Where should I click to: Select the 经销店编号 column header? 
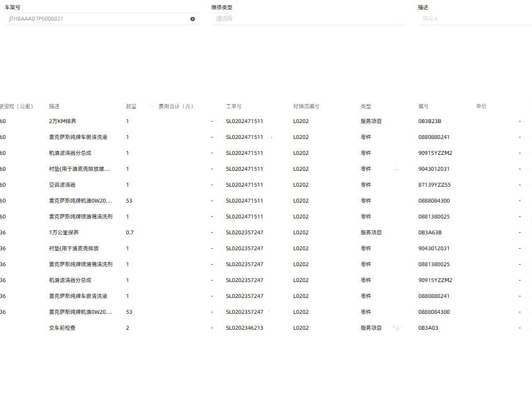[x=306, y=106]
